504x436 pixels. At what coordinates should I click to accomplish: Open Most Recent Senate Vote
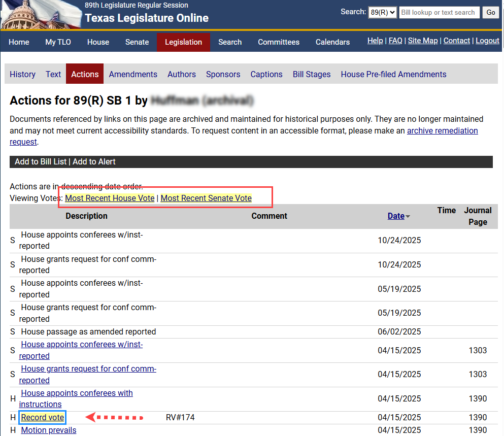[206, 198]
